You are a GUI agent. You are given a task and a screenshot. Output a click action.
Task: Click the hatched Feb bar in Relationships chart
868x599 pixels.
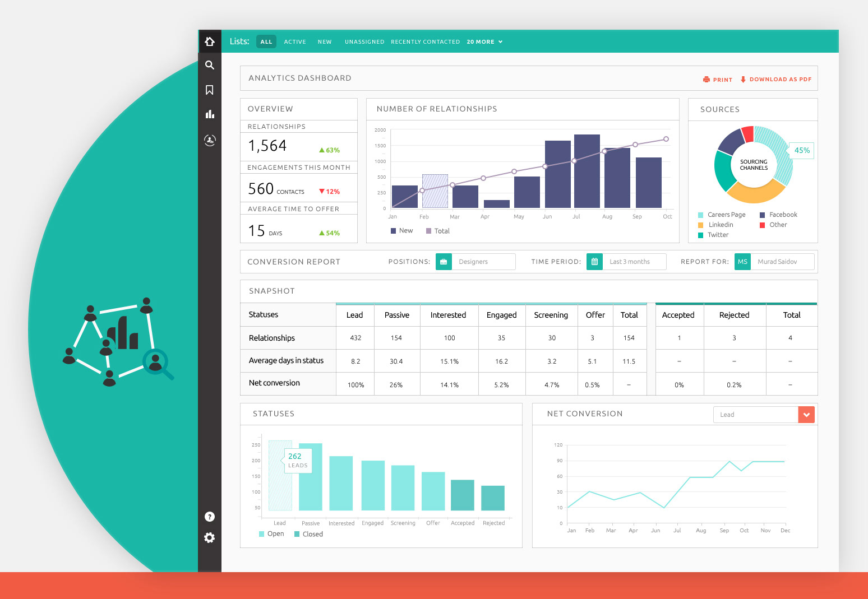tap(435, 191)
